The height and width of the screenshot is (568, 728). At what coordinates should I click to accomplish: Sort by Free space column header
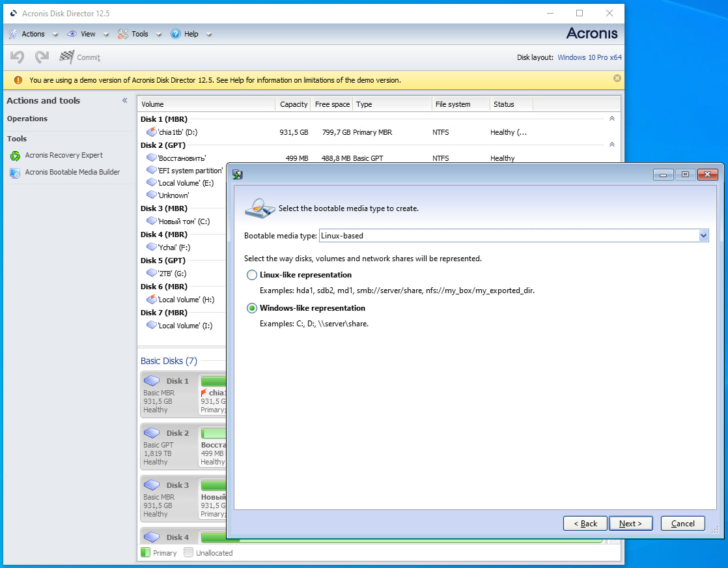332,104
